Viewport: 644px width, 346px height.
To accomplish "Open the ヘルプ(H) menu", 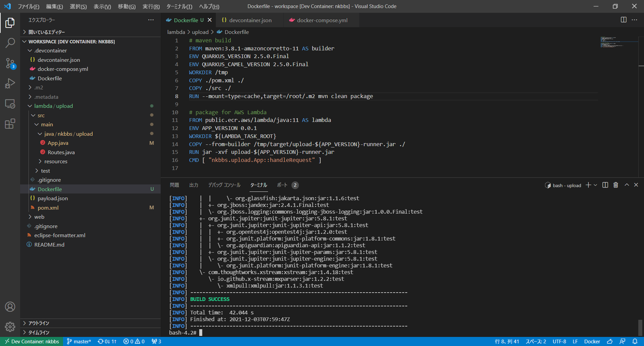I will [x=210, y=6].
